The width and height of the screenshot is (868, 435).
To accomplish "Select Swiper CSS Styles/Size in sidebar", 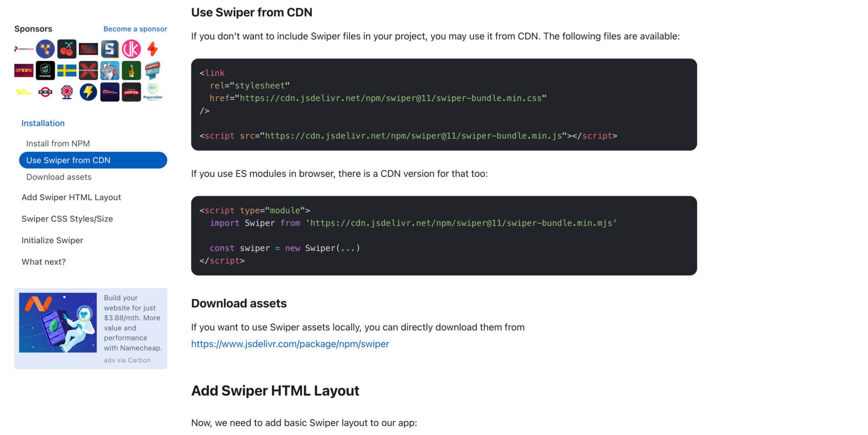I will tap(67, 219).
